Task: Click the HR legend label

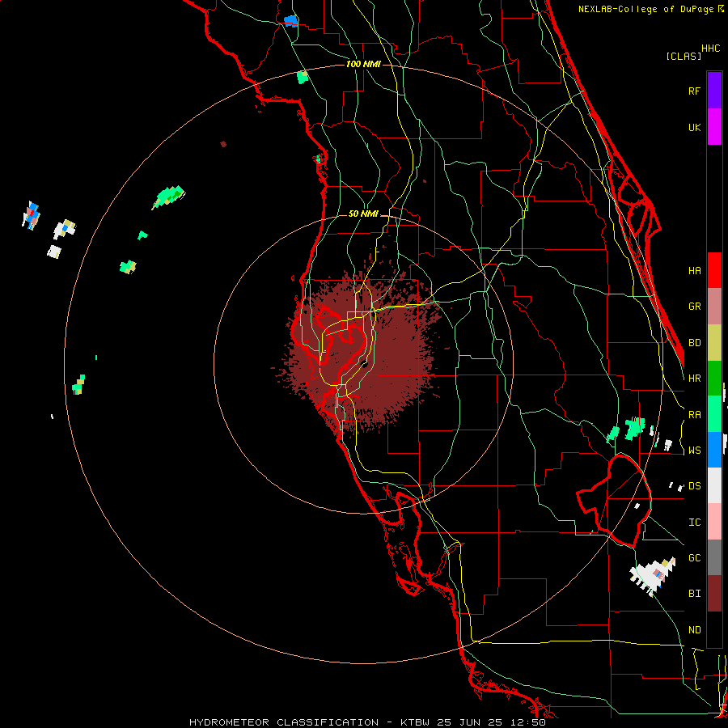Action: point(694,379)
